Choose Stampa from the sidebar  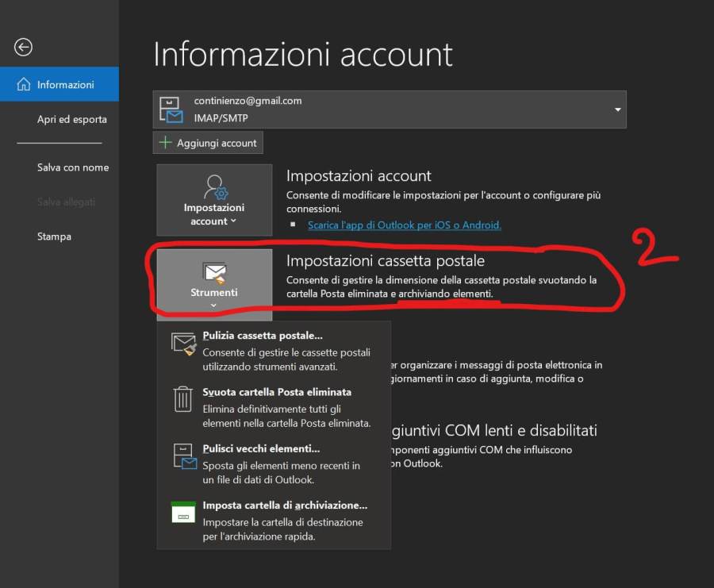click(x=54, y=236)
